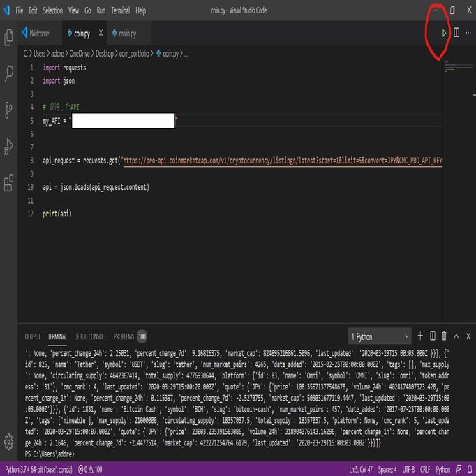Open the Help menu
The width and height of the screenshot is (476, 476).
(x=140, y=10)
